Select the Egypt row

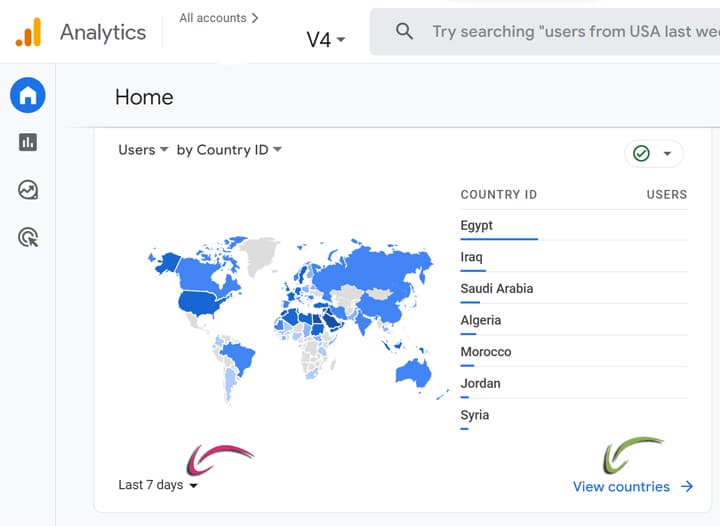pos(574,225)
